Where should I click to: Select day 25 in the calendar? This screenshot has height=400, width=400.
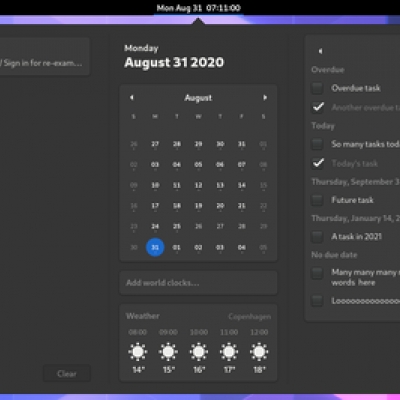[177, 227]
